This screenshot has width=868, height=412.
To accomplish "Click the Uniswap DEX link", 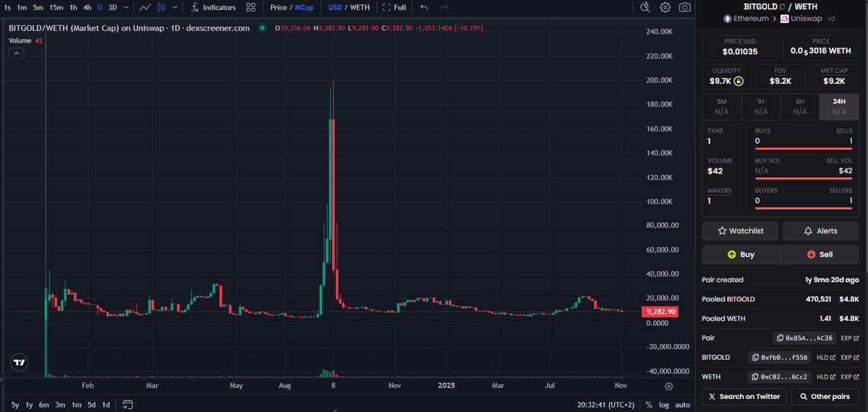I will [x=802, y=19].
